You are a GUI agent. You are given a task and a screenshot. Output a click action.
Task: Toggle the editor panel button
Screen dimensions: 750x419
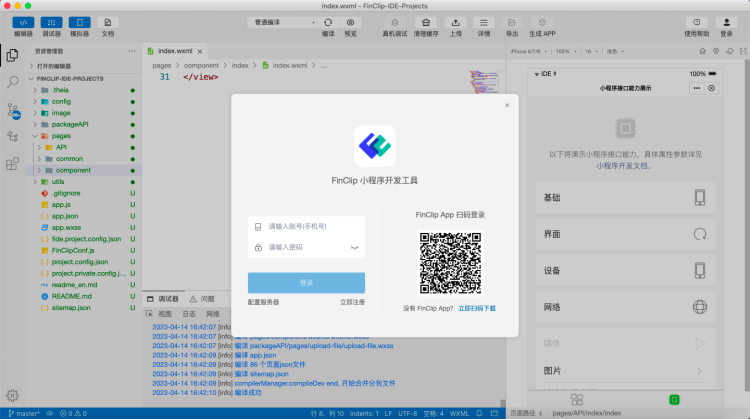pos(23,22)
